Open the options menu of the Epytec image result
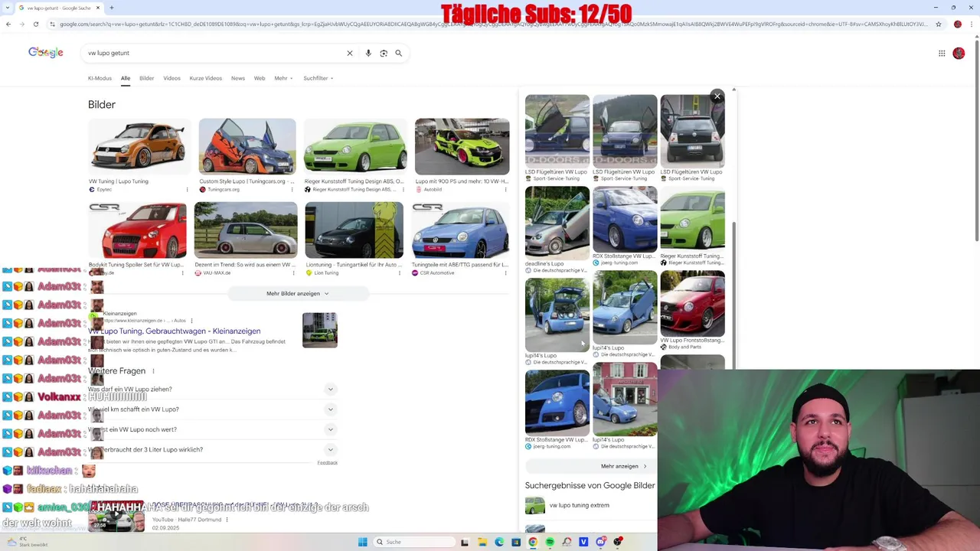The image size is (980, 551). click(187, 189)
